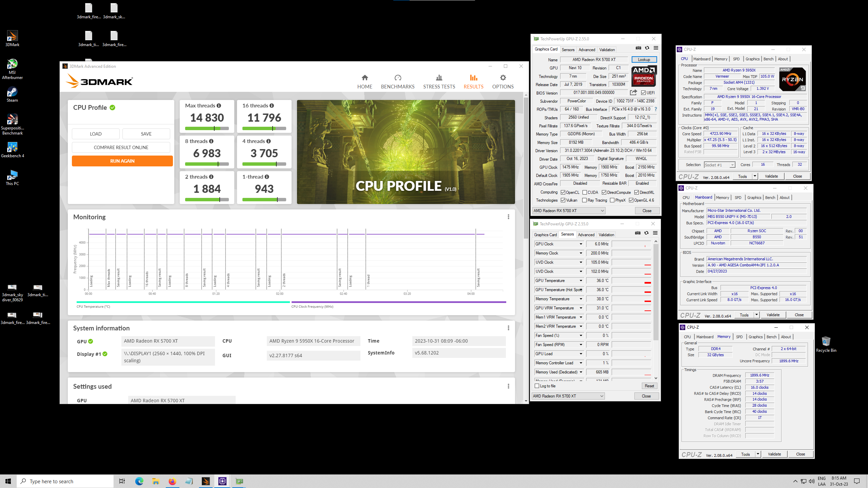Image resolution: width=868 pixels, height=488 pixels.
Task: Click the Max threads score progress bar
Action: [207, 128]
